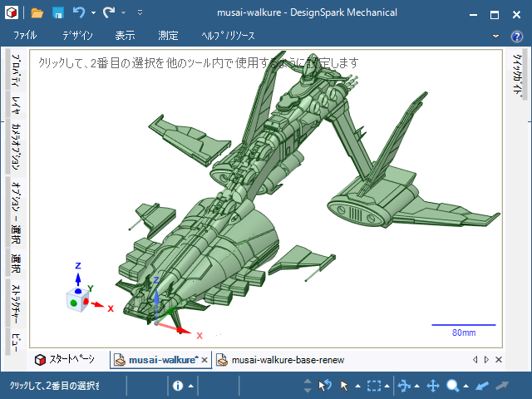
Task: Open a file with the folder icon
Action: [x=37, y=13]
